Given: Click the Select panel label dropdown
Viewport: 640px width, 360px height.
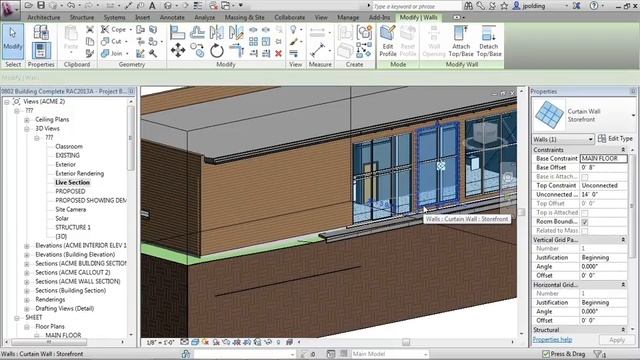Looking at the screenshot, I should click(13, 64).
